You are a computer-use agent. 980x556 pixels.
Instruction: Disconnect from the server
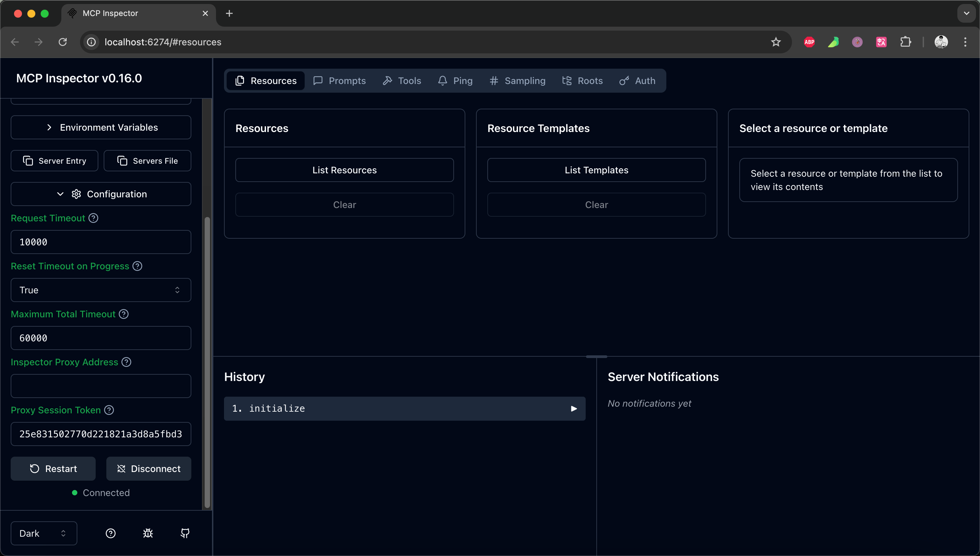(149, 469)
